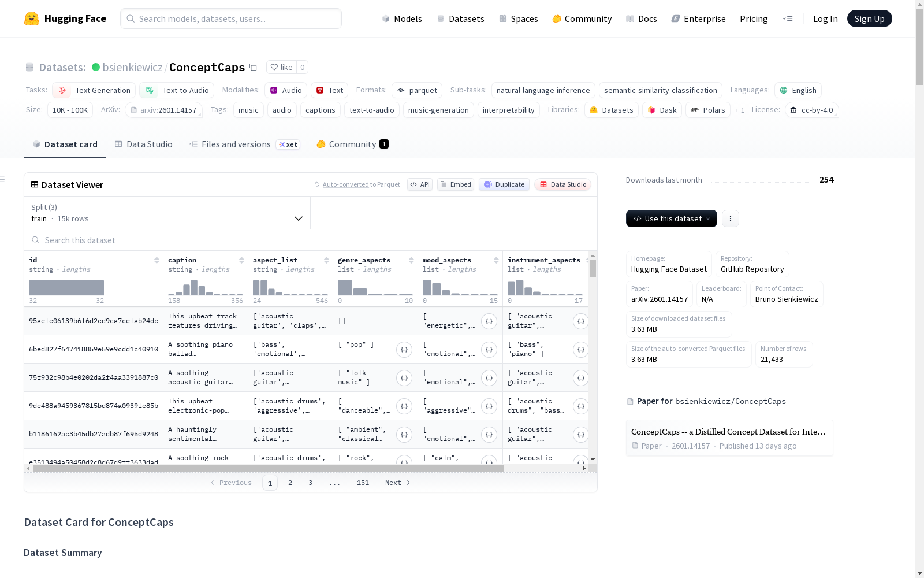
Task: Open the GitHub Repository link
Action: pos(752,264)
